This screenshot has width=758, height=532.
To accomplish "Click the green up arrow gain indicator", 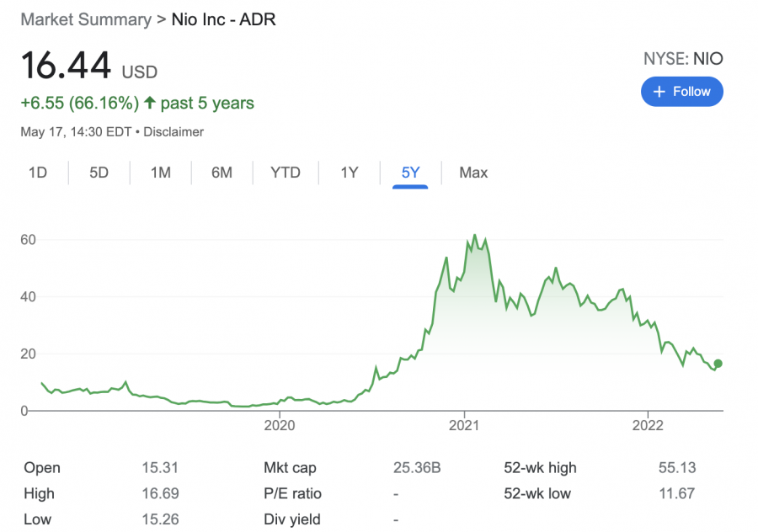I will [x=150, y=103].
